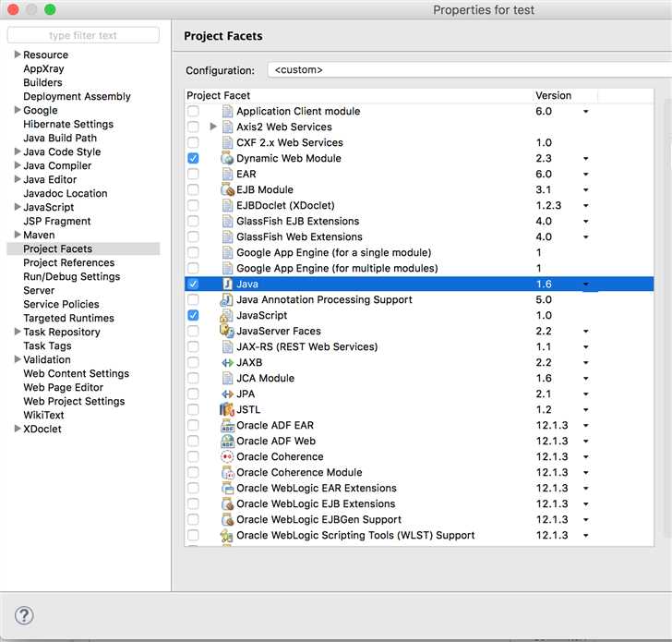The width and height of the screenshot is (672, 642).
Task: Check the JPA facet checkbox
Action: click(x=193, y=394)
